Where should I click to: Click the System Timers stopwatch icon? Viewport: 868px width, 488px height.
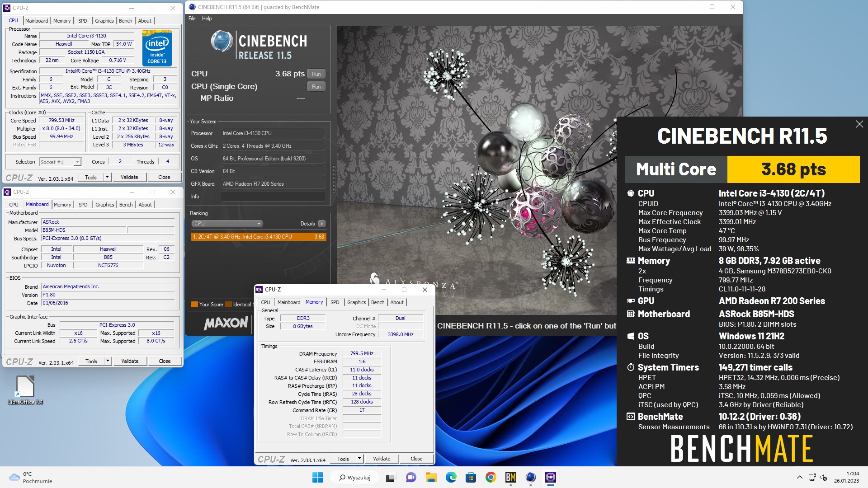[631, 367]
